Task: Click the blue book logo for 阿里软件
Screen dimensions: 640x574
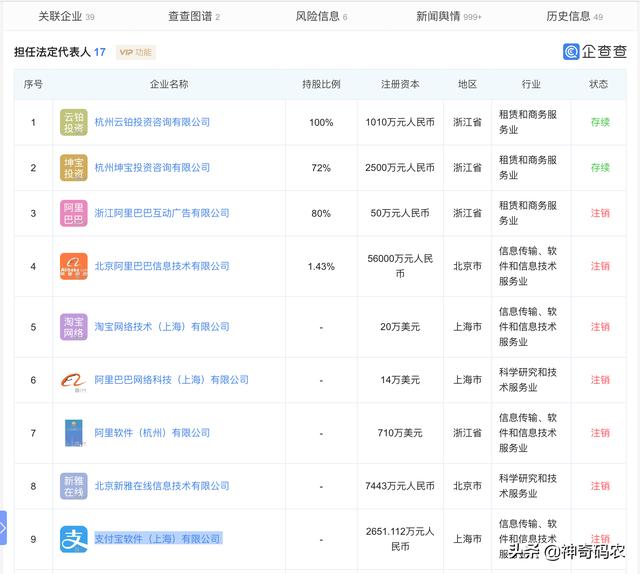Action: click(73, 433)
